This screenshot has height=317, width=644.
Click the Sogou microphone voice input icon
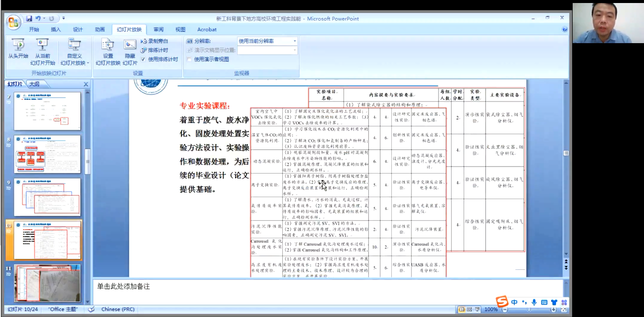533,302
